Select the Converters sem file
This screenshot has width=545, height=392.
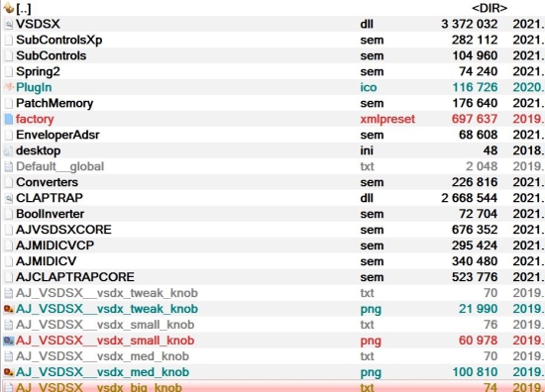pos(272,182)
